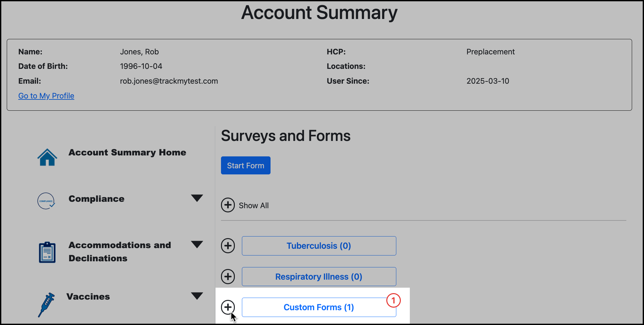Expand Respiratory Illness using its plus icon
The image size is (644, 325).
228,276
